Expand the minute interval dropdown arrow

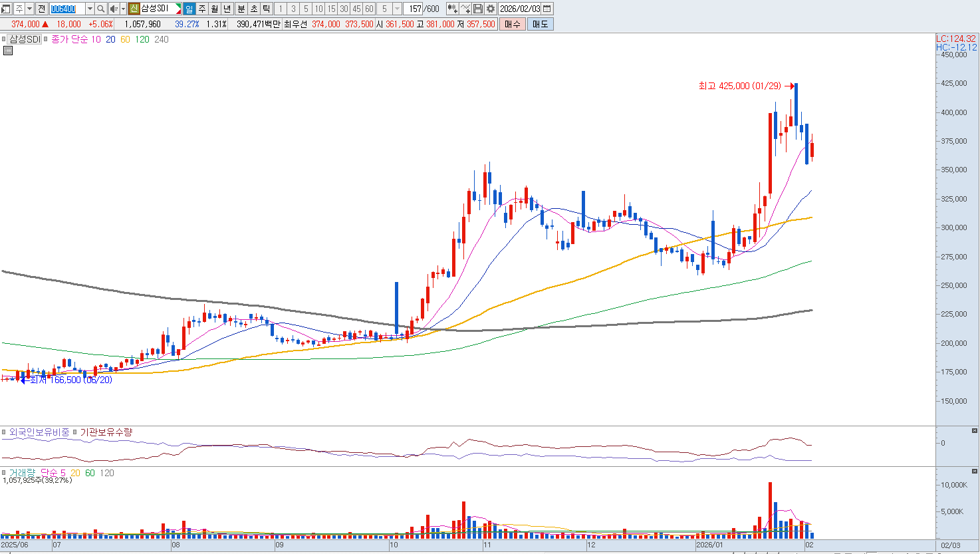(x=397, y=9)
